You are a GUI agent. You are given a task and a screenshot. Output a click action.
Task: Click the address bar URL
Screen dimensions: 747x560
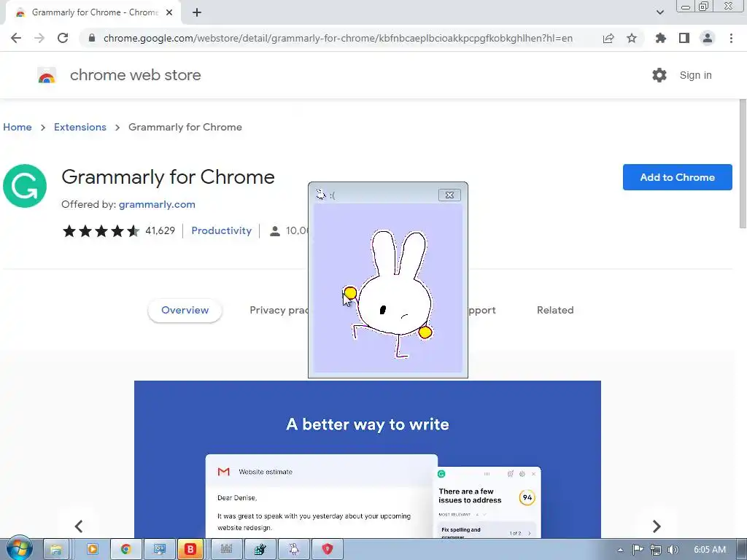[x=338, y=38]
